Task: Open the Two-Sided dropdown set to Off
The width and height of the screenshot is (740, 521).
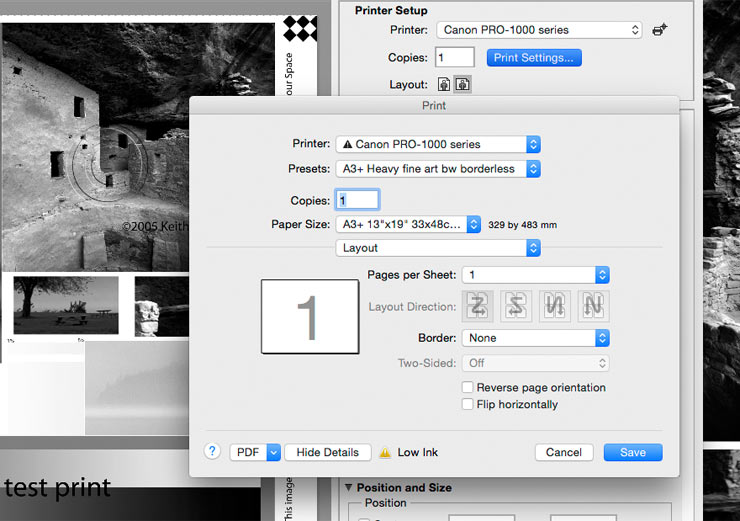Action: [x=536, y=363]
